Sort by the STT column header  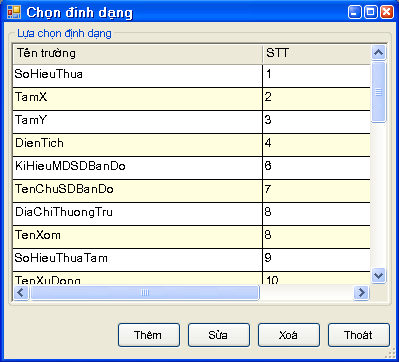tap(316, 53)
